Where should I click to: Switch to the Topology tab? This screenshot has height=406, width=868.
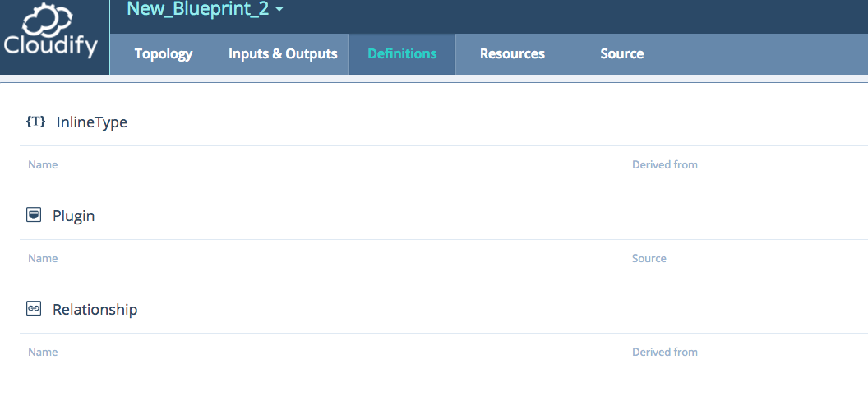coord(164,53)
